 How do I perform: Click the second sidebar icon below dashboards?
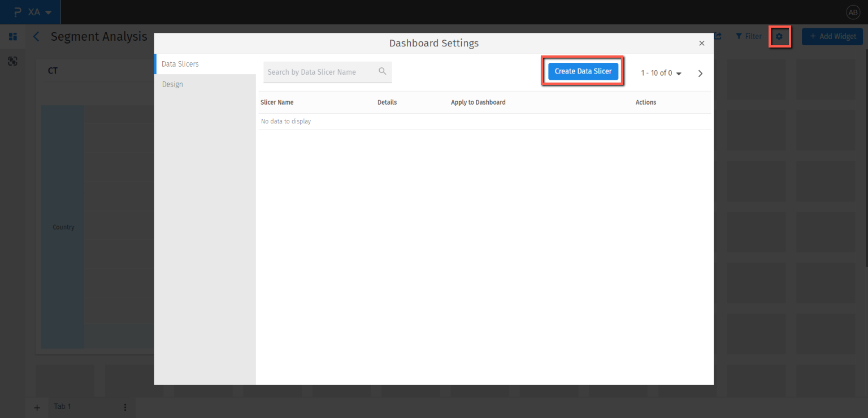(12, 61)
